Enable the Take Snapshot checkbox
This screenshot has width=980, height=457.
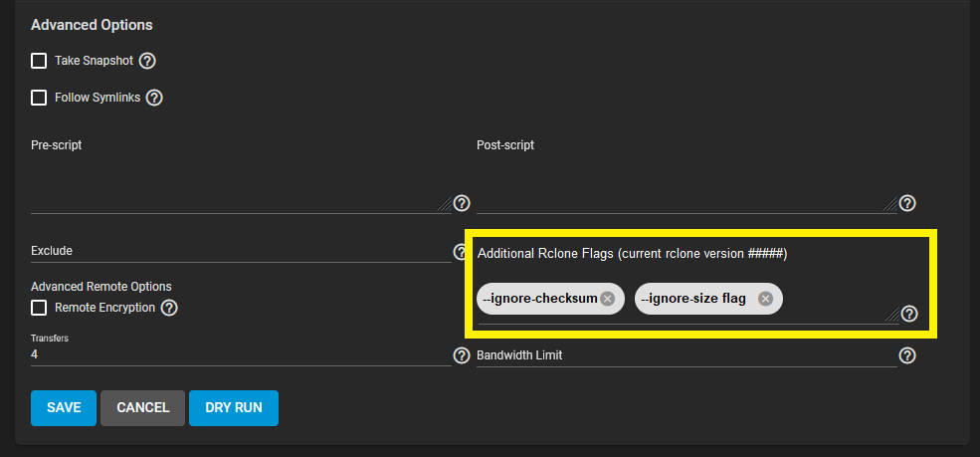tap(39, 61)
